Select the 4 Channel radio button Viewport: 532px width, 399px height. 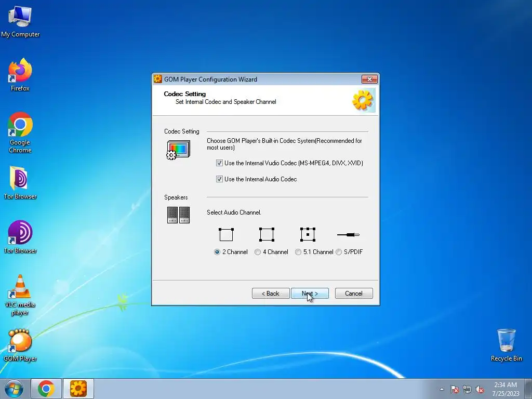coord(258,252)
